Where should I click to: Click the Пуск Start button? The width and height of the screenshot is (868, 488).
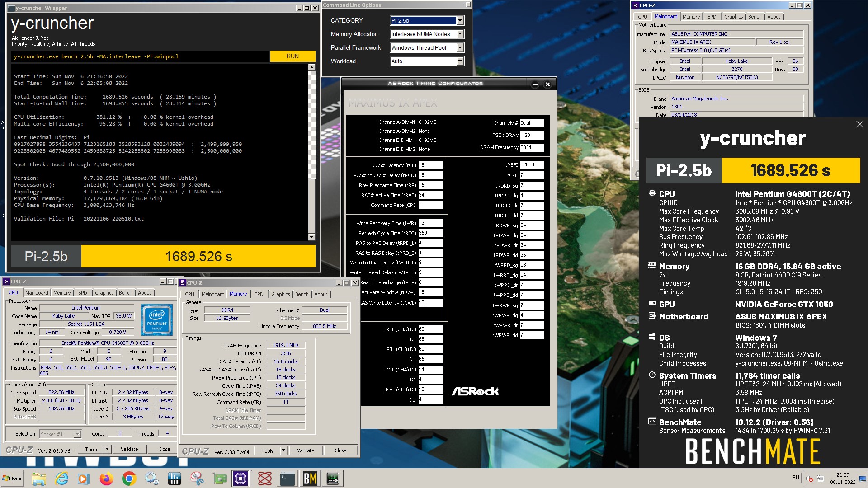coord(12,479)
